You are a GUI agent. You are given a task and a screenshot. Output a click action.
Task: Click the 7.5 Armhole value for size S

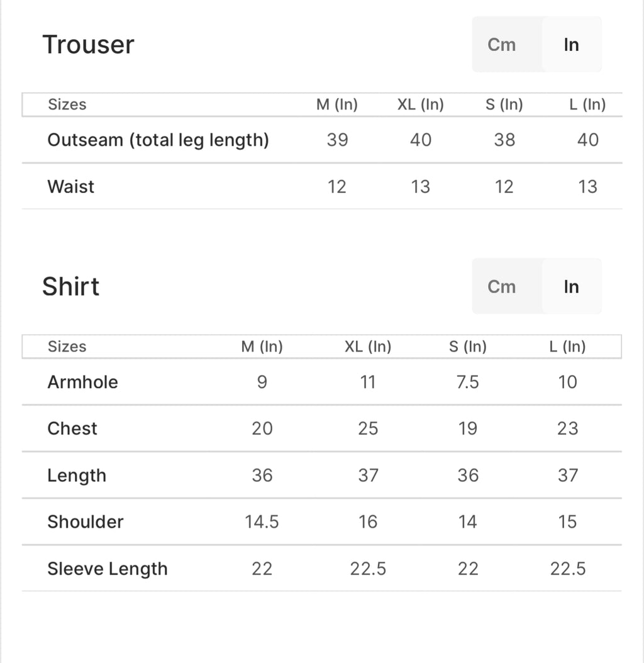point(467,382)
